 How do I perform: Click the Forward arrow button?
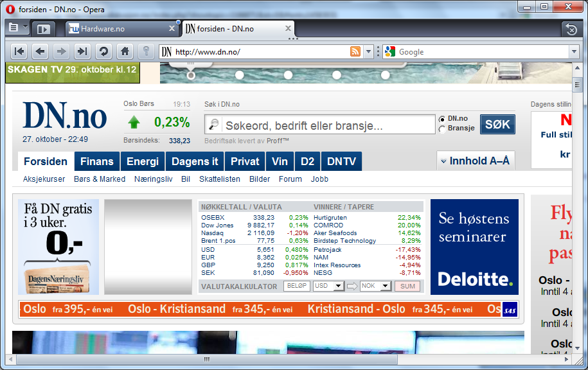[61, 51]
